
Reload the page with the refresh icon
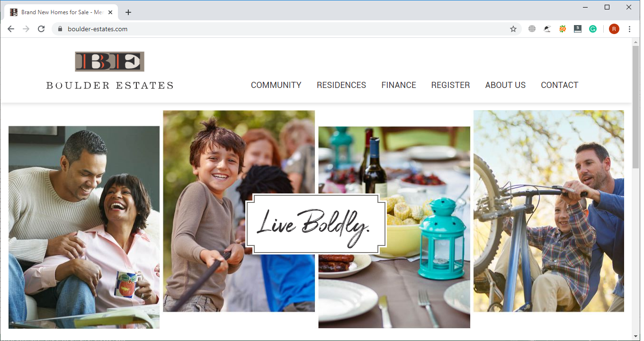click(x=41, y=29)
